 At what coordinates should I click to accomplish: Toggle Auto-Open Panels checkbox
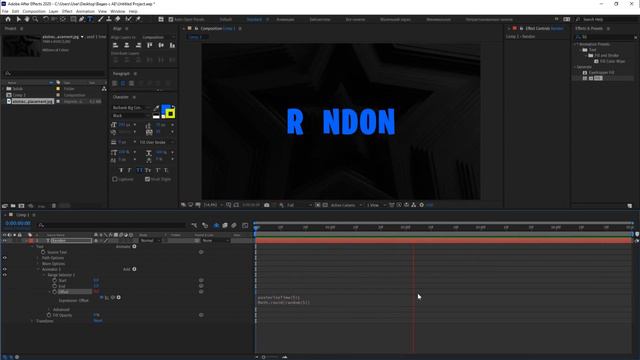pyautogui.click(x=171, y=20)
